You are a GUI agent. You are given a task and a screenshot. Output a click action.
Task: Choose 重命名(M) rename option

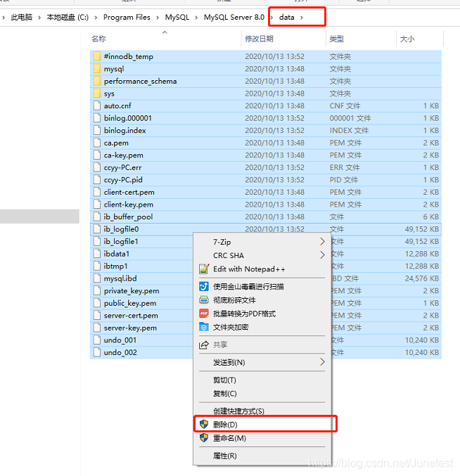pyautogui.click(x=262, y=438)
